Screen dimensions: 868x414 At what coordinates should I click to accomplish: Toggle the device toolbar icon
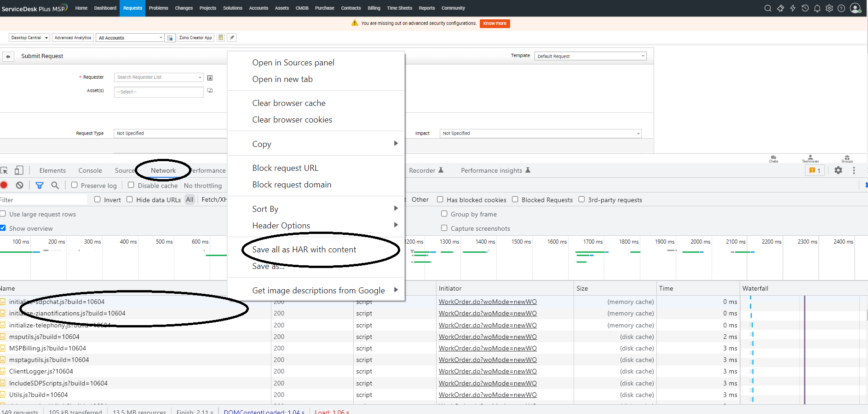19,170
